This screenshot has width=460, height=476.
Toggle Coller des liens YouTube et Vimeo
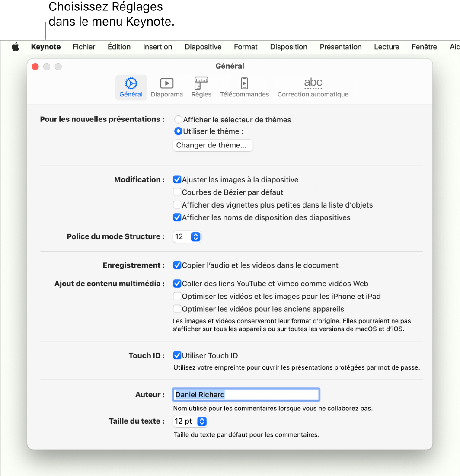[177, 284]
